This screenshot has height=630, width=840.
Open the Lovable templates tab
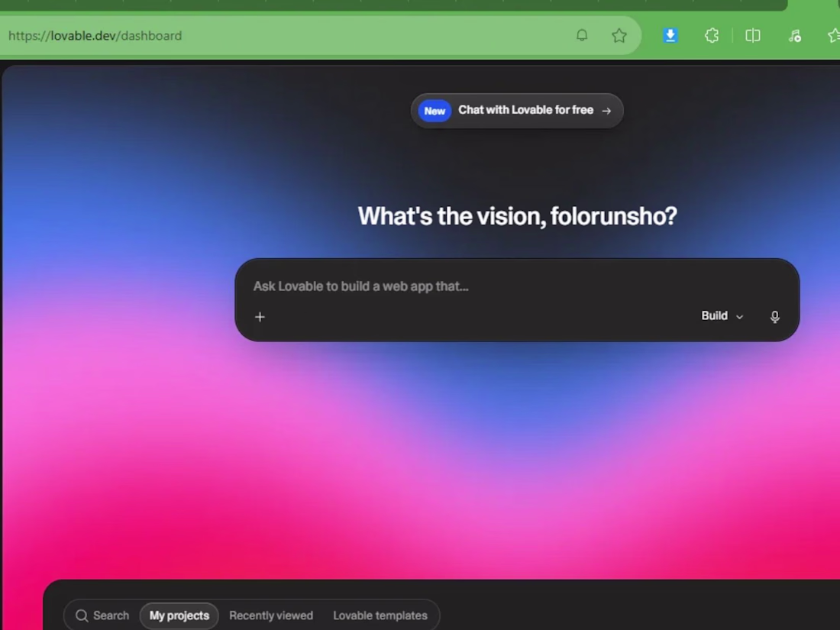(x=380, y=615)
